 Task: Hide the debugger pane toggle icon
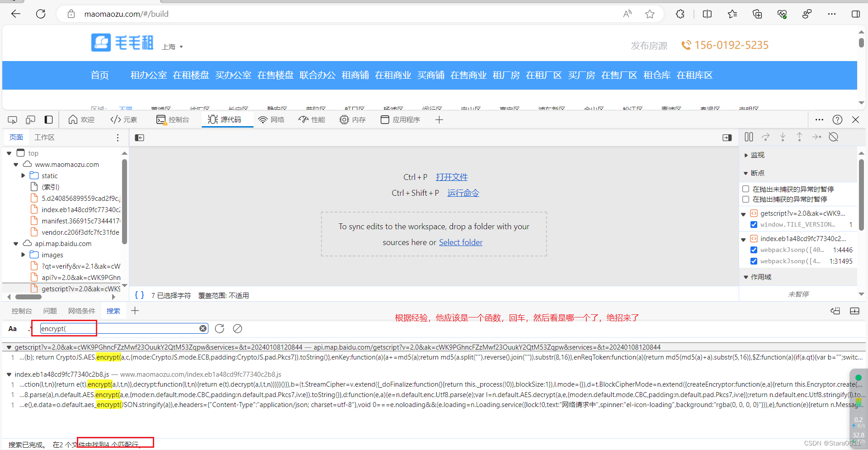point(727,137)
